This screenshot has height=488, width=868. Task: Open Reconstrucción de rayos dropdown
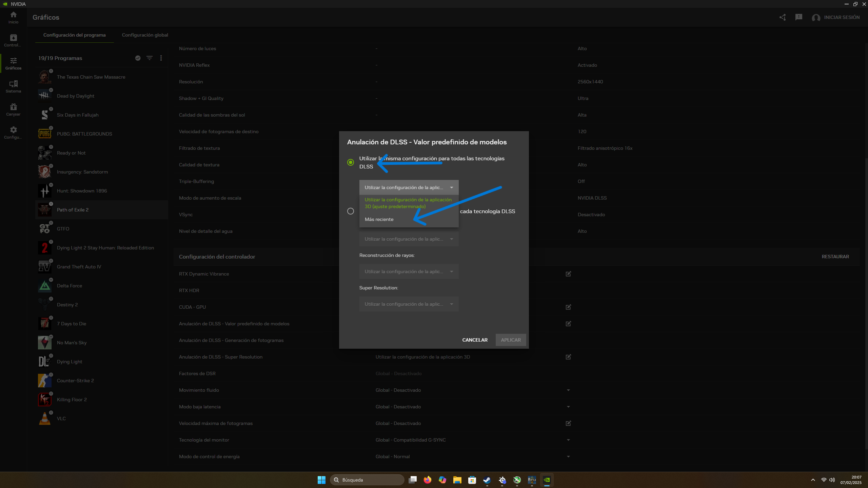[409, 271]
